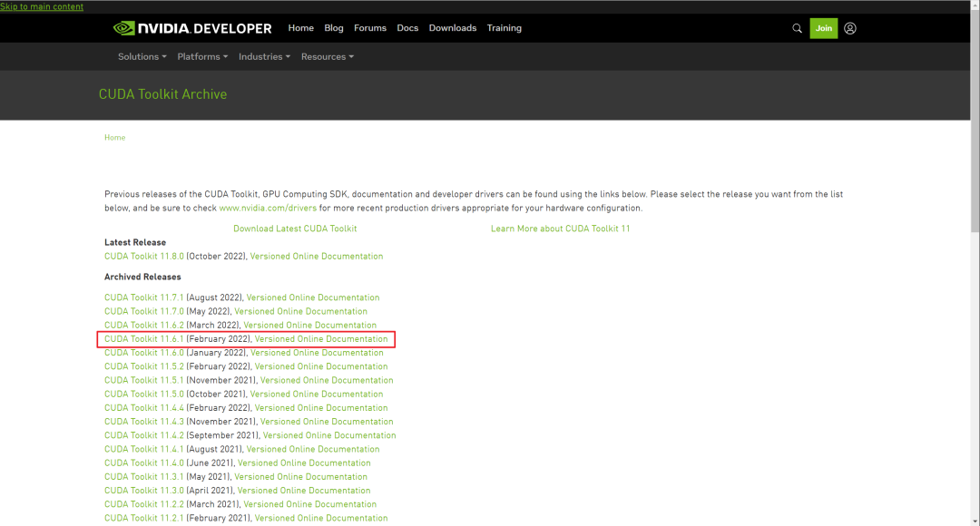Image resolution: width=980 pixels, height=526 pixels.
Task: Open Versioned Online Documentation for 11.7.0
Action: 300,311
